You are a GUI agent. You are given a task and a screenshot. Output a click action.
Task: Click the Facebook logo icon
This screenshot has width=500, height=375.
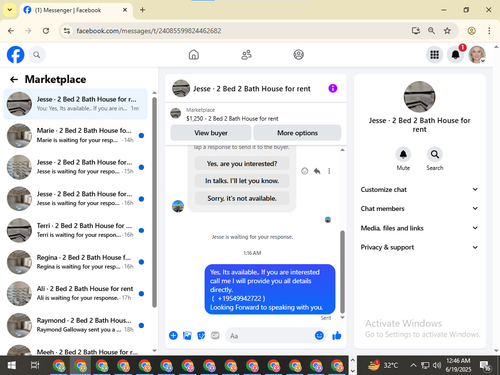[x=16, y=55]
